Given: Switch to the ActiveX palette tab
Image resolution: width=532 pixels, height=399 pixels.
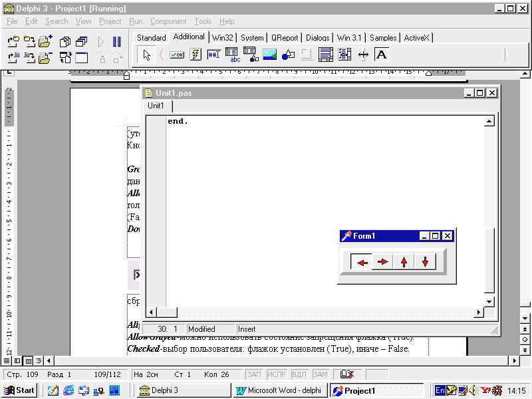Looking at the screenshot, I should coord(417,38).
